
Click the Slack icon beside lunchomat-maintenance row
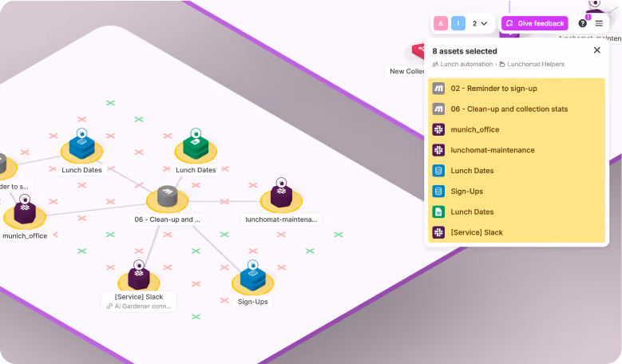coord(438,150)
